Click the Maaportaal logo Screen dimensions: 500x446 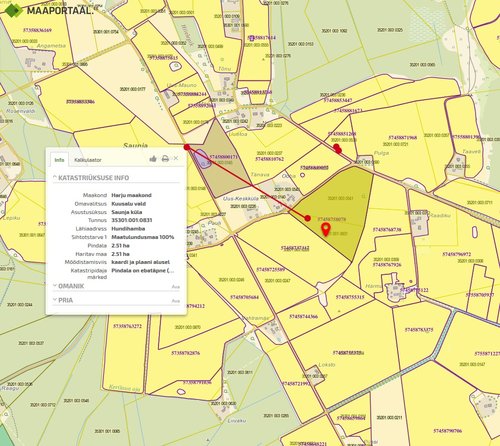coord(48,10)
